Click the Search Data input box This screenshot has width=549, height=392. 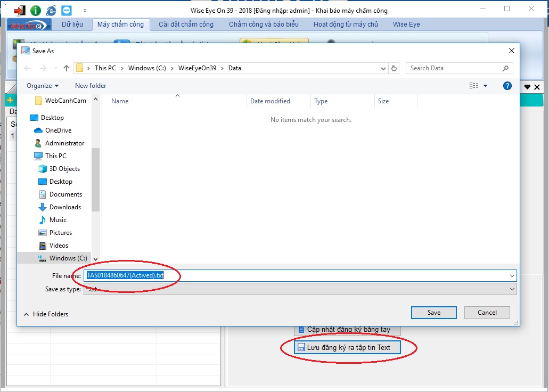click(454, 68)
